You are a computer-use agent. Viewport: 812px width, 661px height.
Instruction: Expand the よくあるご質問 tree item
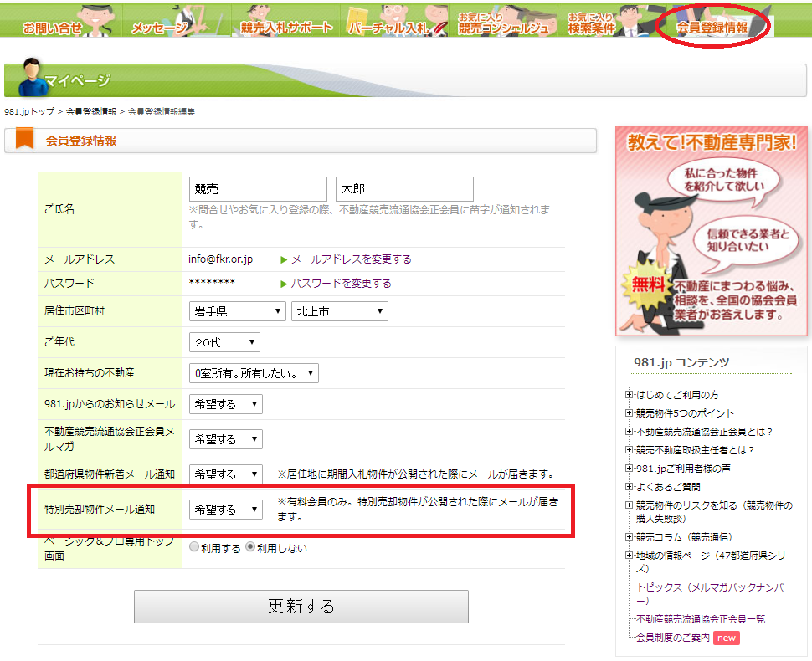(x=630, y=487)
